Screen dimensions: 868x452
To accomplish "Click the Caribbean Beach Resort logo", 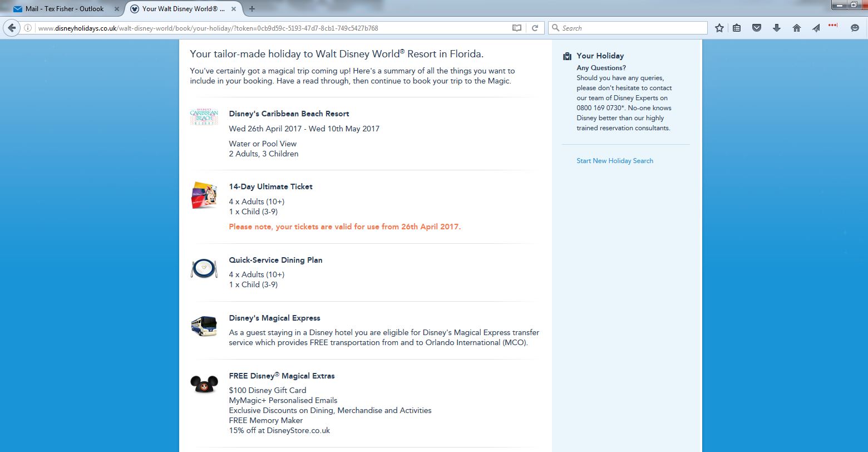I will (204, 117).
